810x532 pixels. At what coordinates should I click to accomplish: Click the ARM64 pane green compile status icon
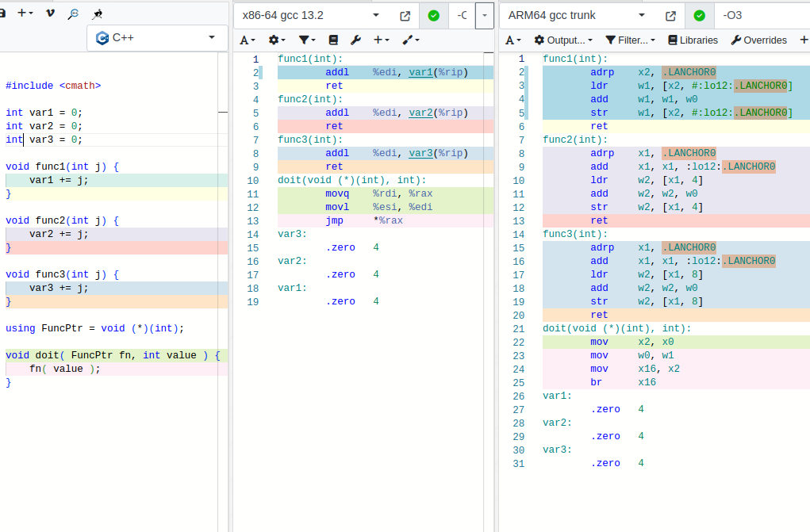(699, 16)
